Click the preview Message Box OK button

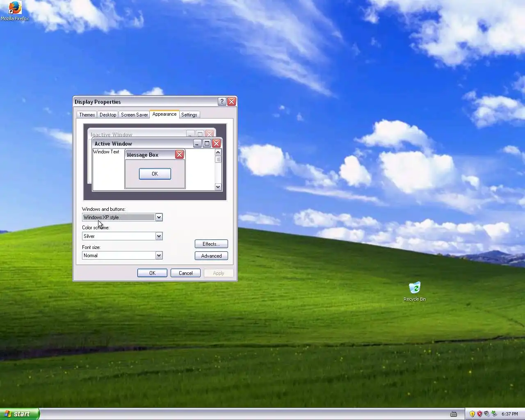pyautogui.click(x=155, y=174)
